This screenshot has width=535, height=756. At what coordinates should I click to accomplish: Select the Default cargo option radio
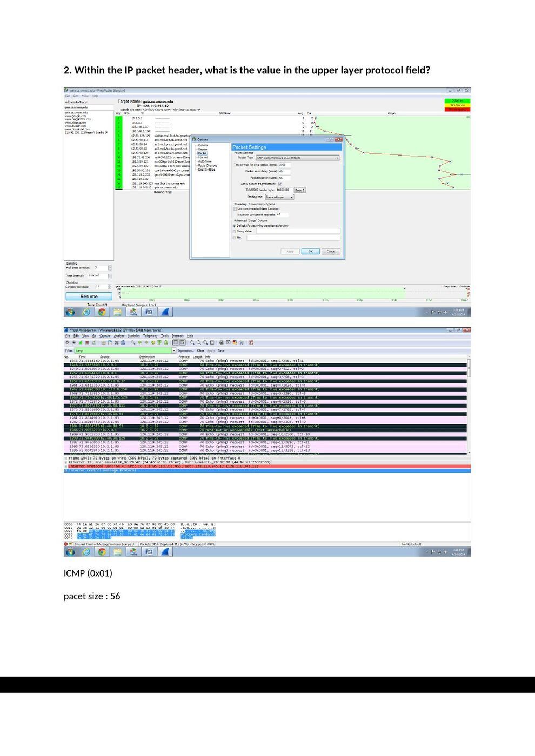(235, 226)
